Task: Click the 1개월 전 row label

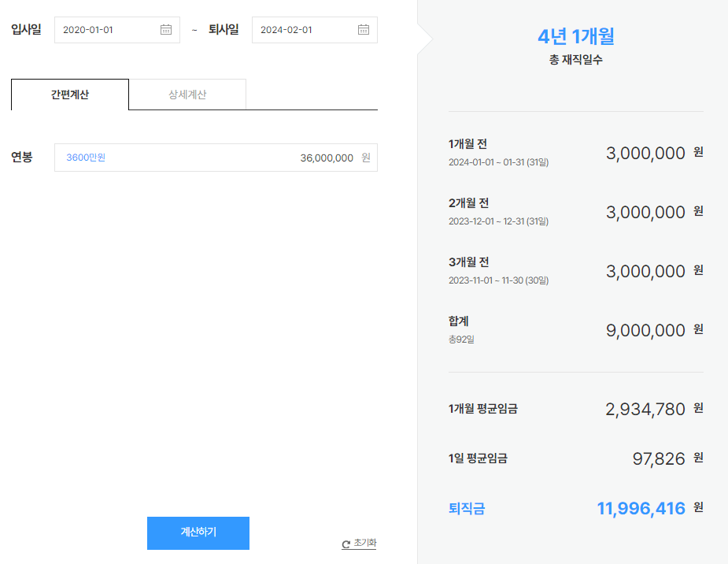Action: pos(467,144)
